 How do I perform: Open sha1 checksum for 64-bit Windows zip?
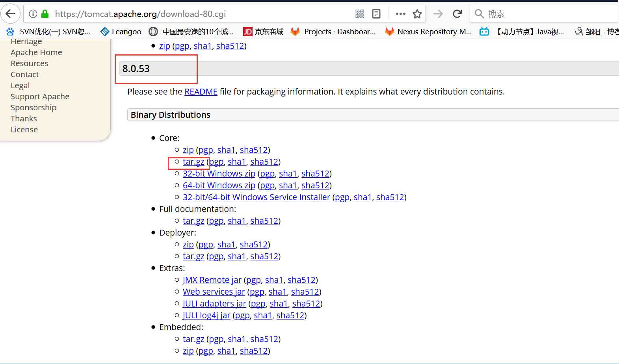point(288,186)
